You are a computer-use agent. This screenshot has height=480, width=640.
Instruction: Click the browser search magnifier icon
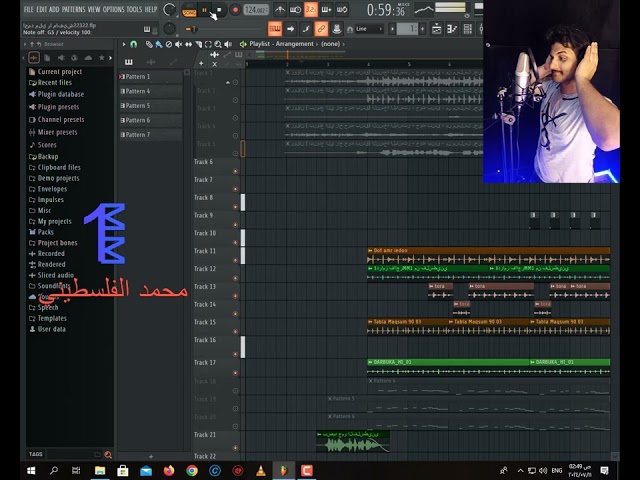(108, 454)
